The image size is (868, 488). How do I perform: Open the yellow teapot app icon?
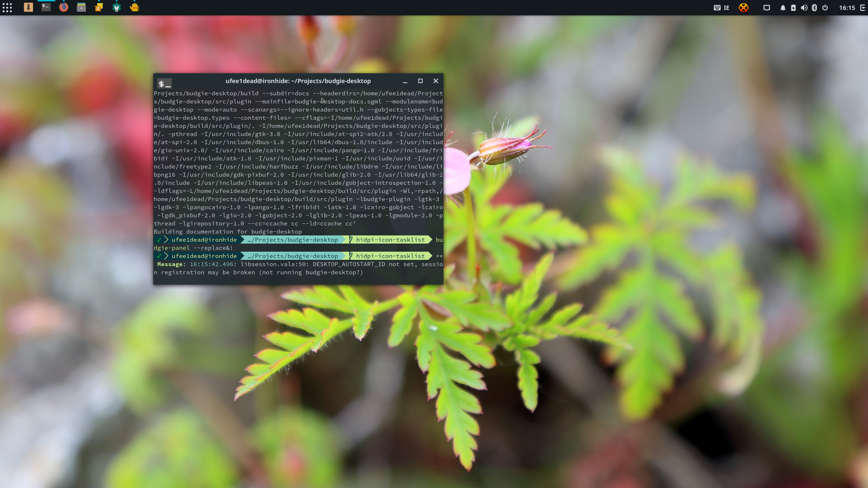(x=134, y=7)
